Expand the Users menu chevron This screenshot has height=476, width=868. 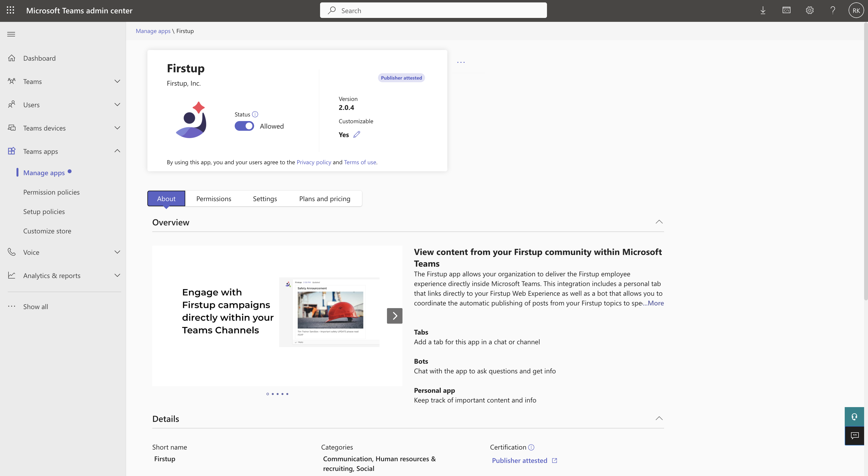pyautogui.click(x=117, y=105)
